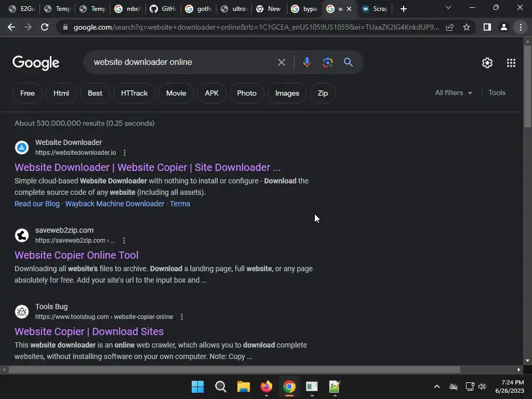This screenshot has height=399, width=532.
Task: Select the Images filter chip
Action: point(287,94)
